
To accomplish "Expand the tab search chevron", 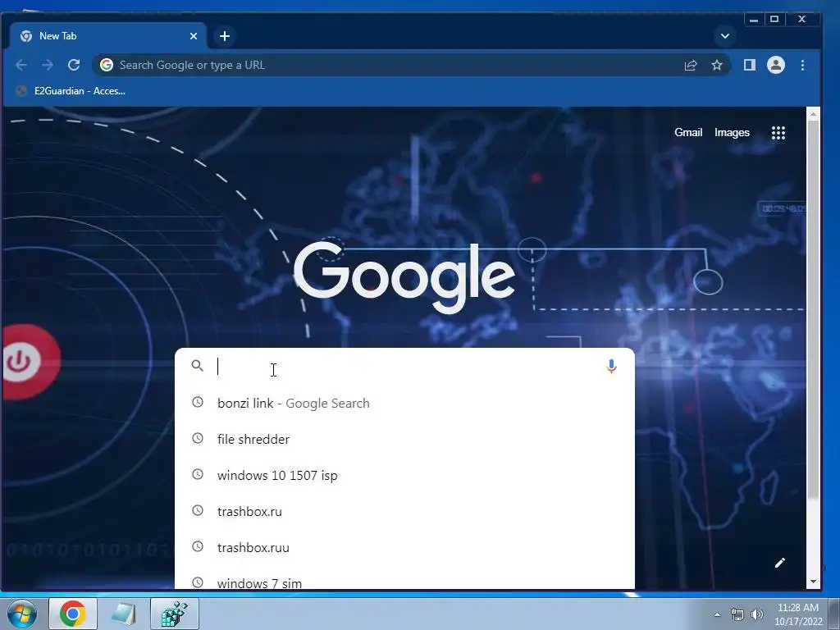I will (725, 36).
